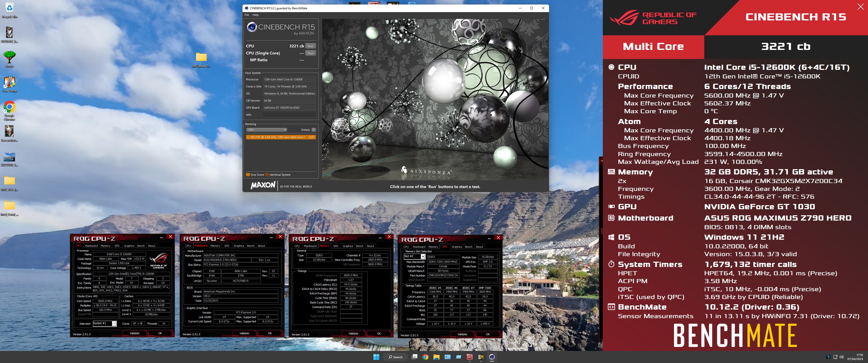Image resolution: width=868 pixels, height=363 pixels.
Task: Switch to Cinebench in the taskbar
Action: [492, 357]
